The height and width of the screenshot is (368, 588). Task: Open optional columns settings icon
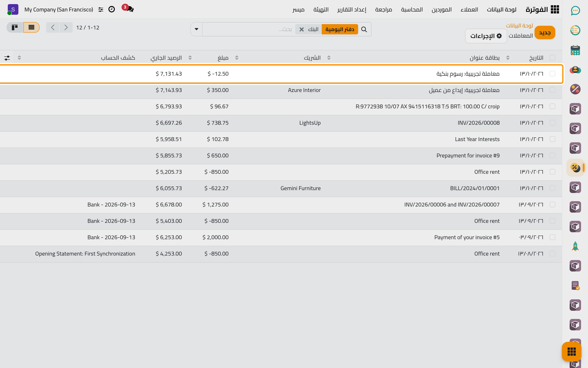7,58
